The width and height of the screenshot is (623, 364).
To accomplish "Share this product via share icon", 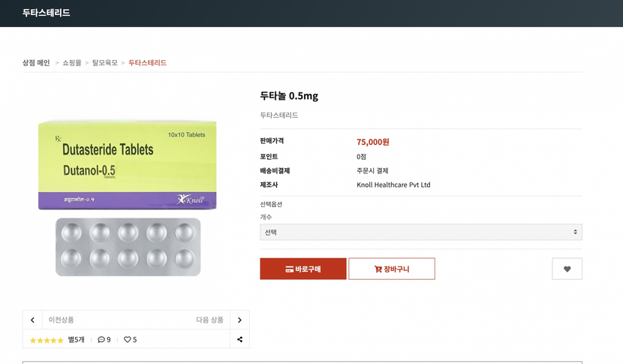I will click(x=239, y=339).
